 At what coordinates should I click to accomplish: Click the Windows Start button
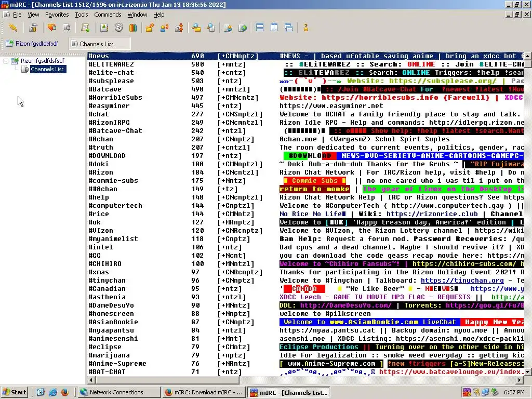tap(14, 392)
